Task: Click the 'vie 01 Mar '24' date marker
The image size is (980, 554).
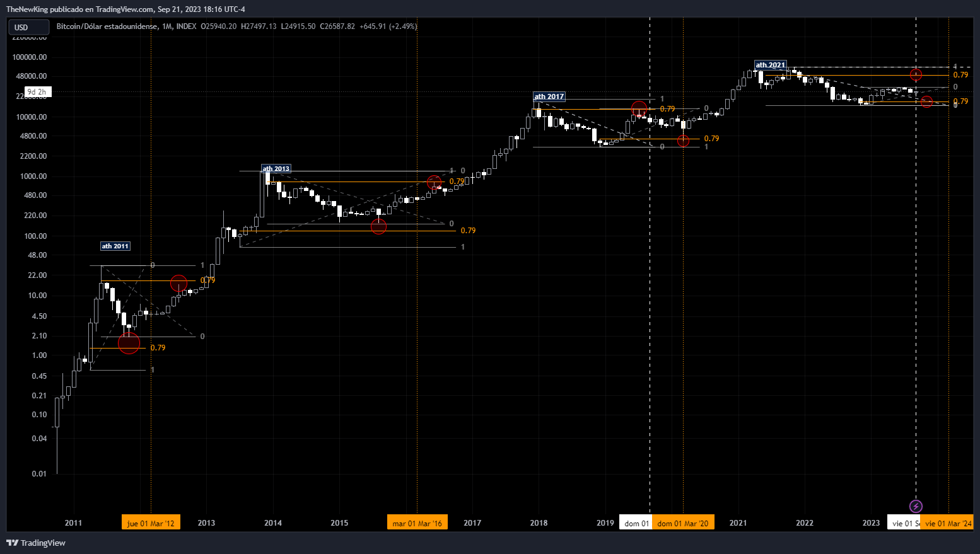Action: coord(948,523)
